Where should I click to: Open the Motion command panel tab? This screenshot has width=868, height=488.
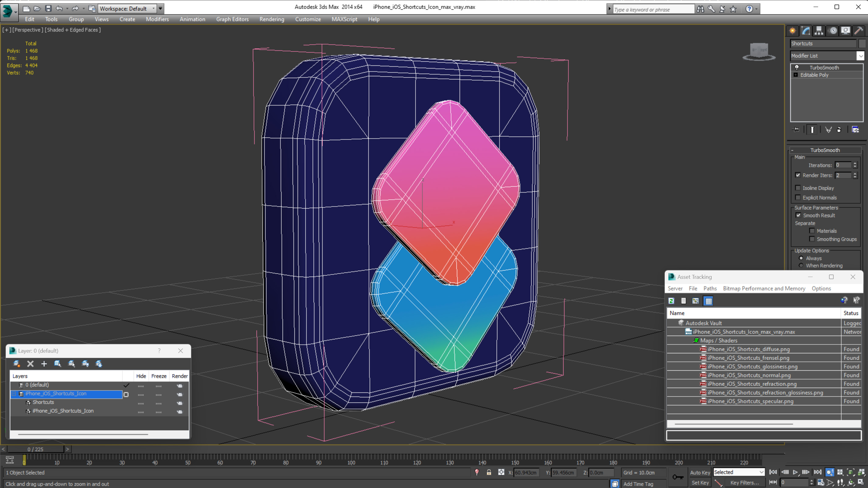(833, 31)
